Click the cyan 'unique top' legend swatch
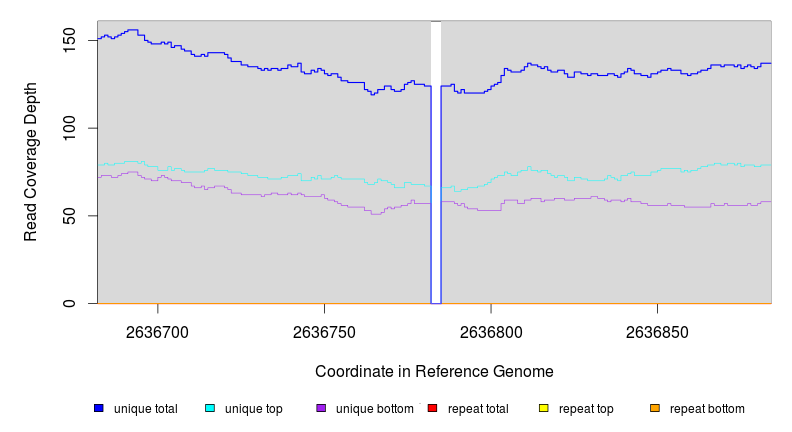The image size is (792, 432). point(210,408)
